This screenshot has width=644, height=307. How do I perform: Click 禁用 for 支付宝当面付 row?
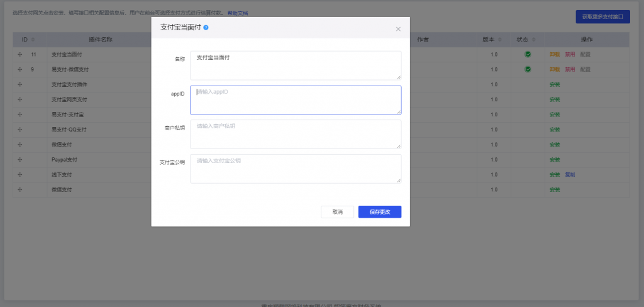coord(570,54)
